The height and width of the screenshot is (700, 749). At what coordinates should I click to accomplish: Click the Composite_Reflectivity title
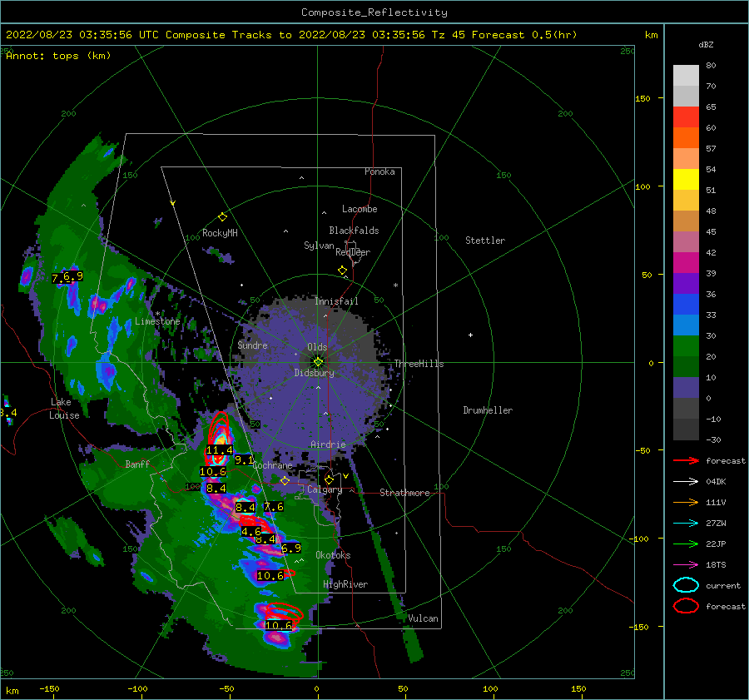(x=374, y=12)
